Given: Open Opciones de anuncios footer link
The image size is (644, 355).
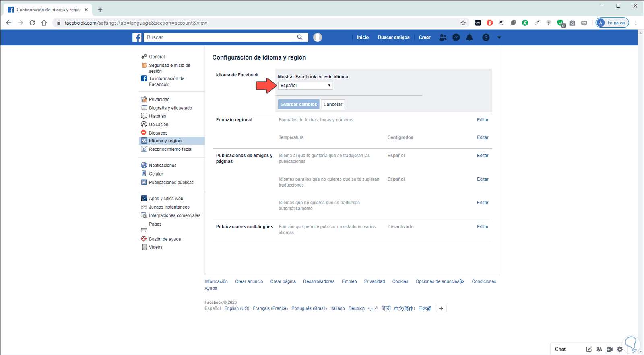Looking at the screenshot, I should [x=440, y=281].
